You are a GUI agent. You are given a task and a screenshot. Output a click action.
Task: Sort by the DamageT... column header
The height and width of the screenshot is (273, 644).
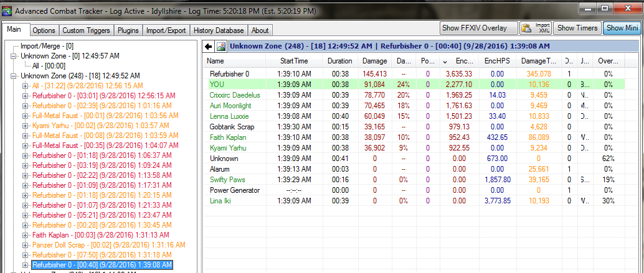point(537,61)
